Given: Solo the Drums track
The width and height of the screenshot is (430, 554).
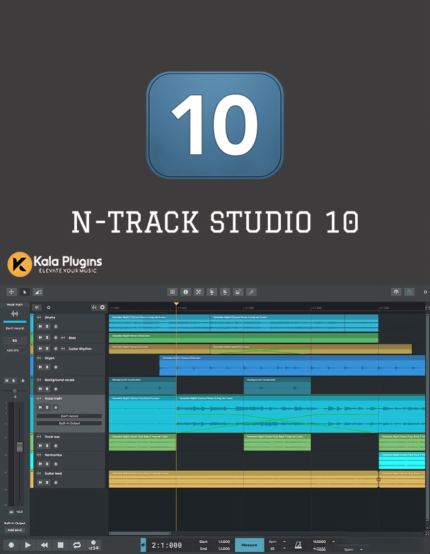Looking at the screenshot, I should pos(47,326).
